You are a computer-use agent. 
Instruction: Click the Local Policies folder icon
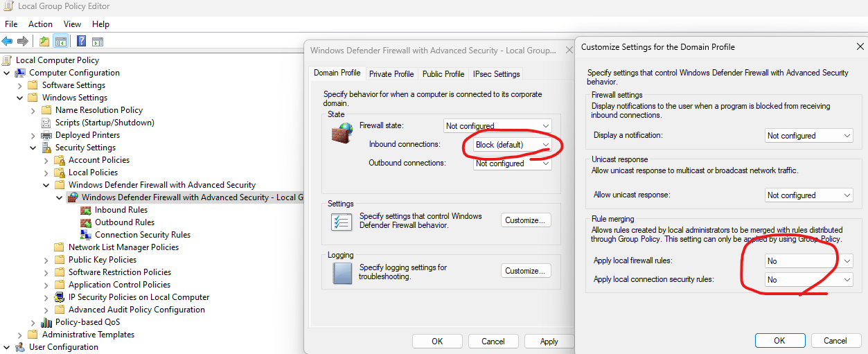pos(60,172)
